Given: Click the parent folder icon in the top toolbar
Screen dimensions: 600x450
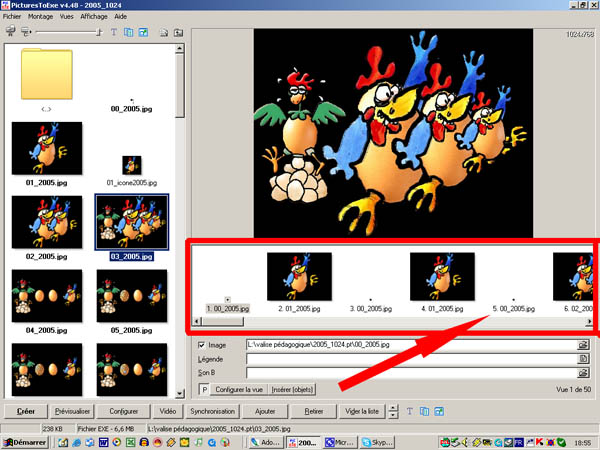Looking at the screenshot, I should point(178,33).
